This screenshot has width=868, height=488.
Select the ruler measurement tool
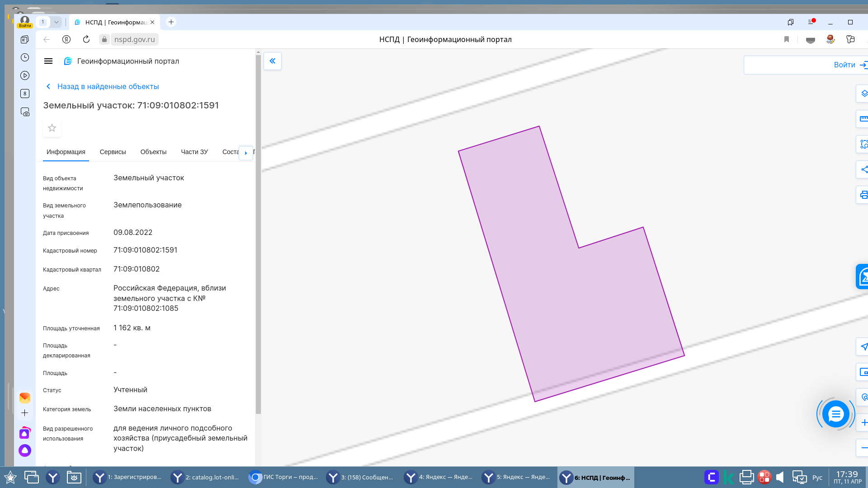863,119
